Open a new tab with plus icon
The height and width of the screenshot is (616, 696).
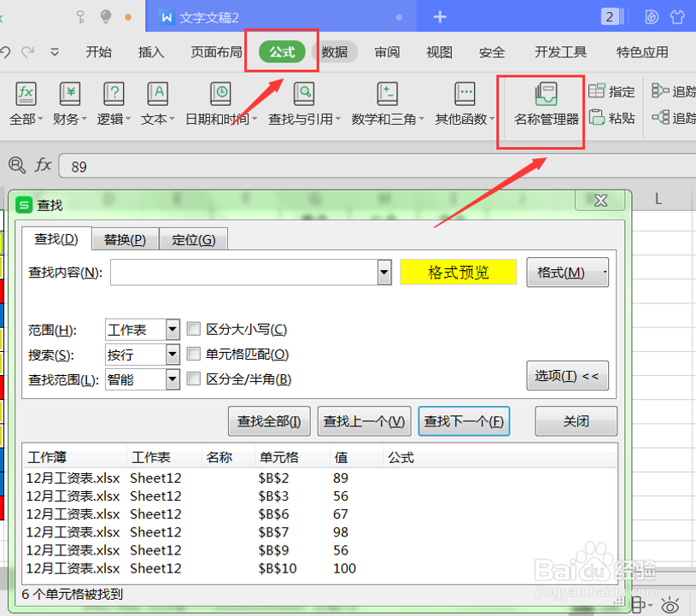440,17
